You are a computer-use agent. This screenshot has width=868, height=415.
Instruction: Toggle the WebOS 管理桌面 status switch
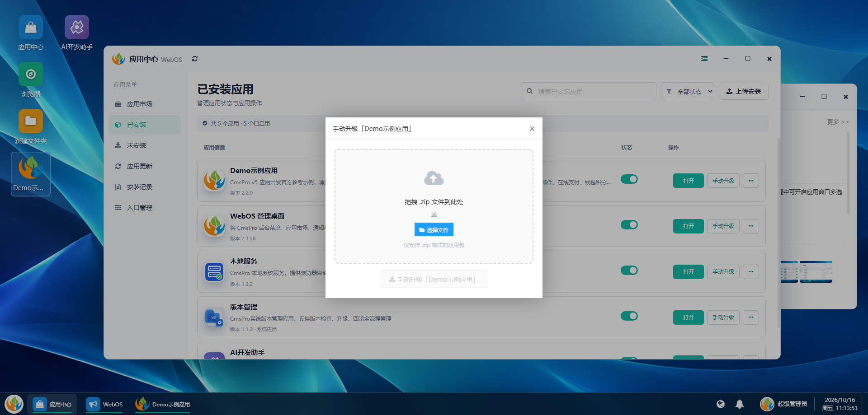629,225
